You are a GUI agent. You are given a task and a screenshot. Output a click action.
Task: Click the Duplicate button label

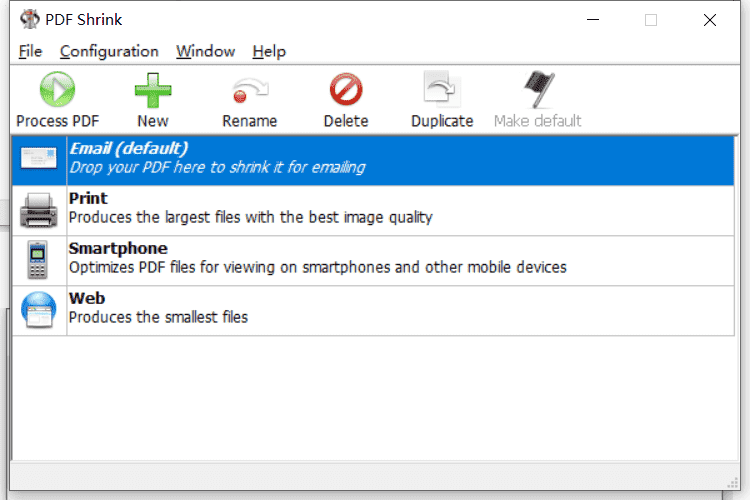[442, 121]
